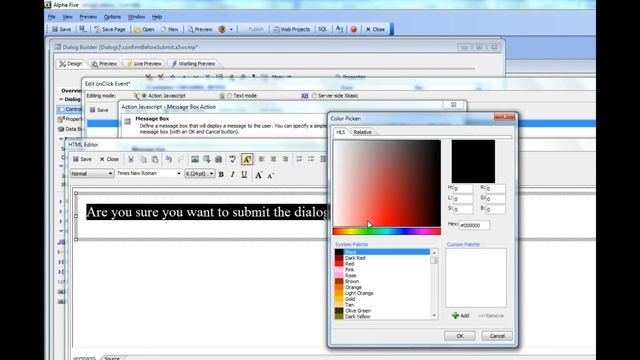Open the font size 6 (24pt) dropdown
The height and width of the screenshot is (360, 640).
click(x=199, y=173)
